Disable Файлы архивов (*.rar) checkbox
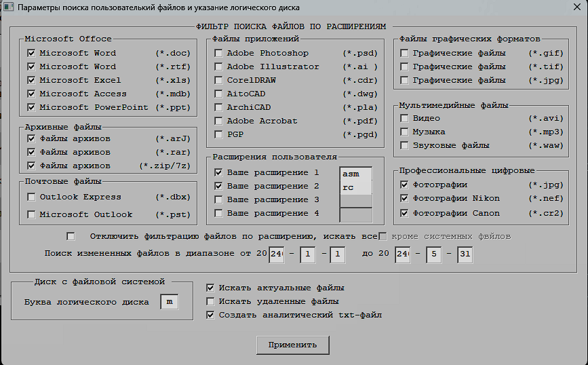The height and width of the screenshot is (365, 588). [x=31, y=152]
